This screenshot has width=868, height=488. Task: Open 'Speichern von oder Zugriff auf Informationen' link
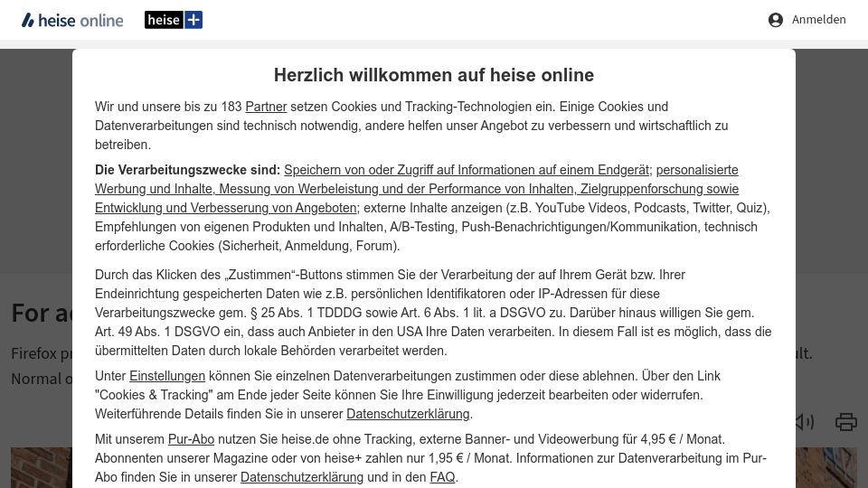[467, 170]
